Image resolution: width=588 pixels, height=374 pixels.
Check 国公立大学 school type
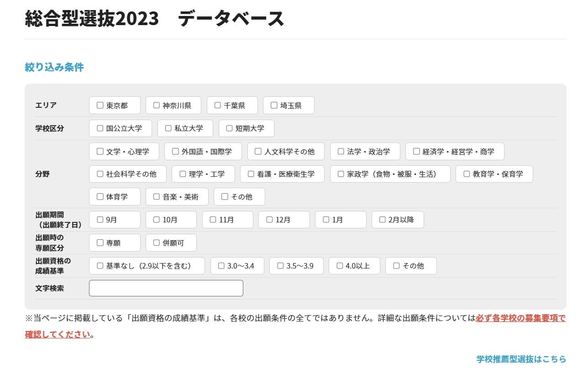pos(100,128)
